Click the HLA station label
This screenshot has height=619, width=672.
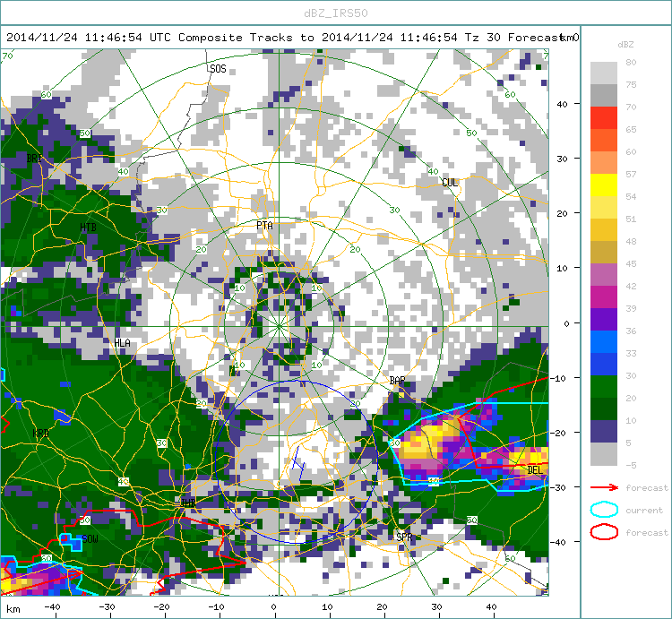coord(122,343)
